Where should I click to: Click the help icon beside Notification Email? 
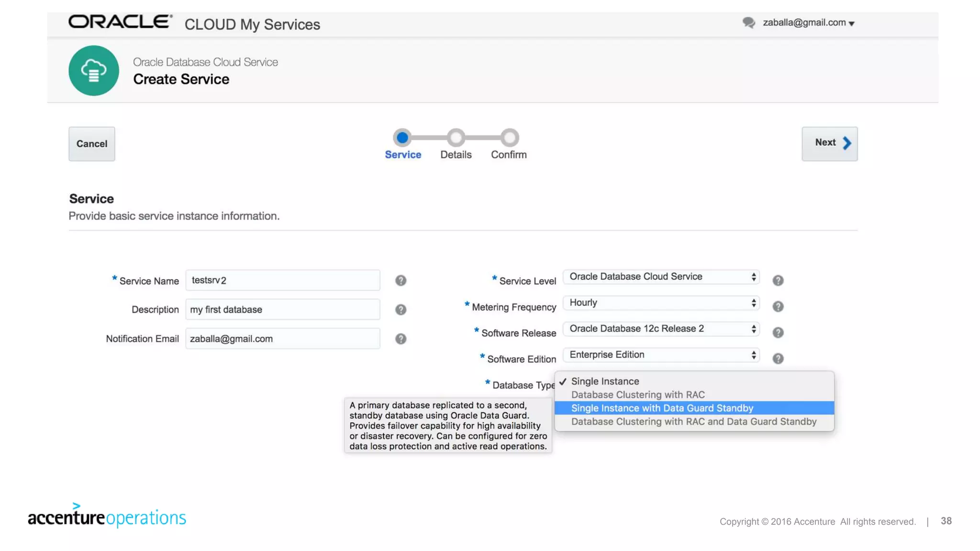click(401, 339)
